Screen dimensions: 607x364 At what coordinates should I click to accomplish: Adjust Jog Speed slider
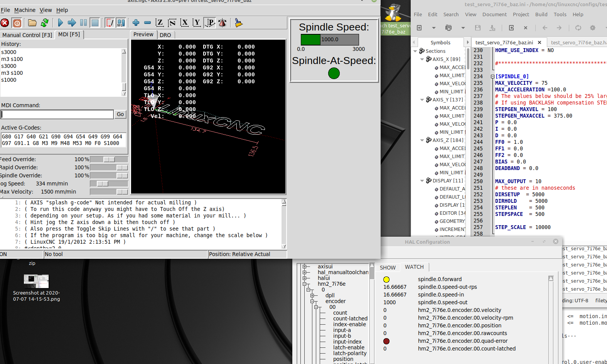click(109, 184)
